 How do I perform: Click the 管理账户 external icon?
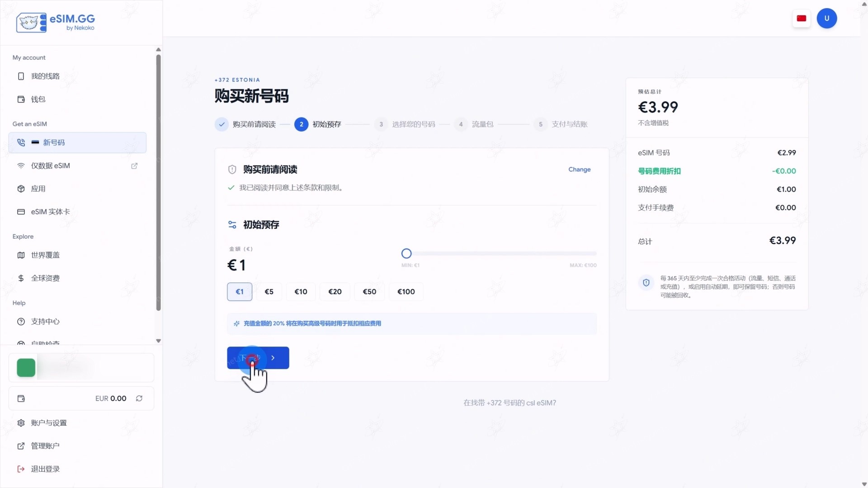click(21, 446)
